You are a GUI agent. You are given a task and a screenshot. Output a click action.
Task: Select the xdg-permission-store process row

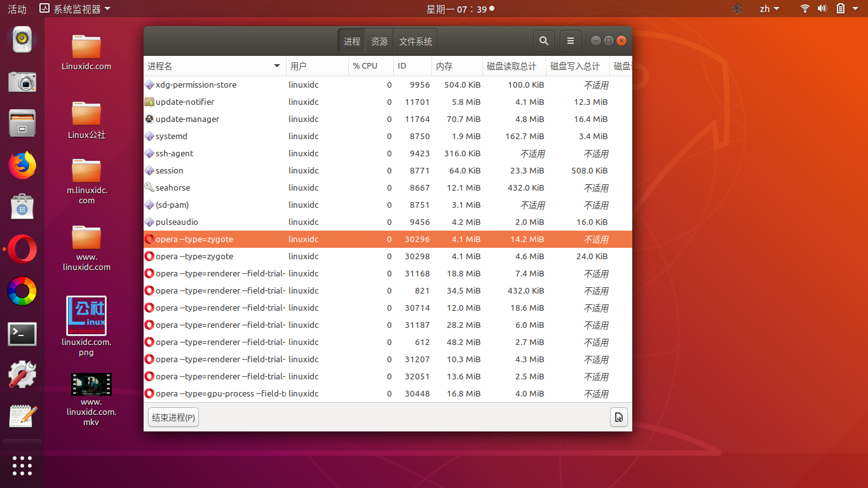pyautogui.click(x=388, y=85)
